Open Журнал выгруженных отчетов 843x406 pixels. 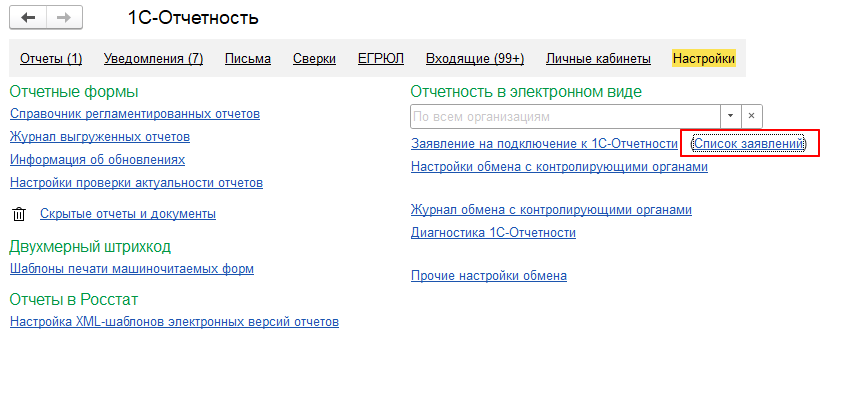[x=100, y=137]
